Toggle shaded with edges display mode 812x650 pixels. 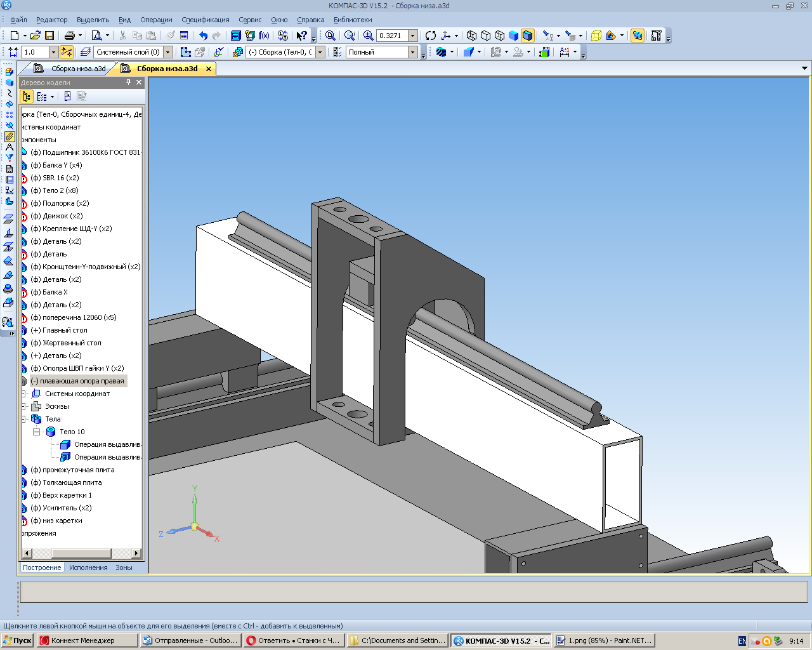click(527, 36)
